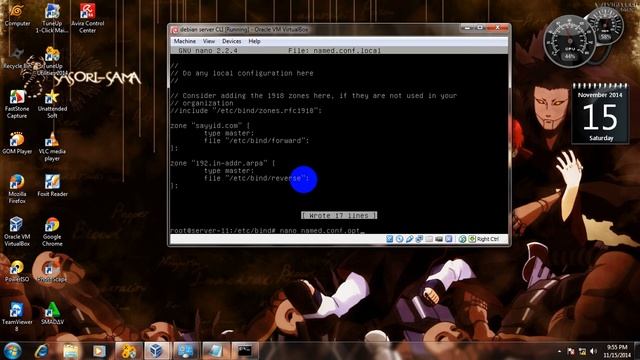Click network adapter icon in VM status bar

(419, 239)
